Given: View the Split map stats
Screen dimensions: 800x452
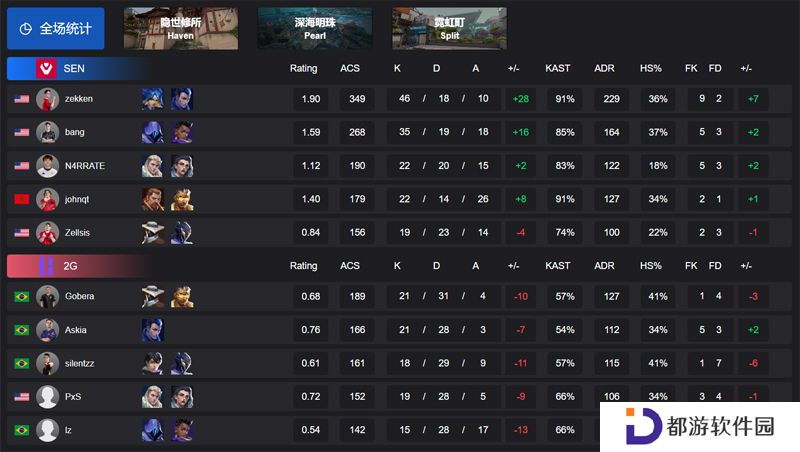Looking at the screenshot, I should (449, 29).
